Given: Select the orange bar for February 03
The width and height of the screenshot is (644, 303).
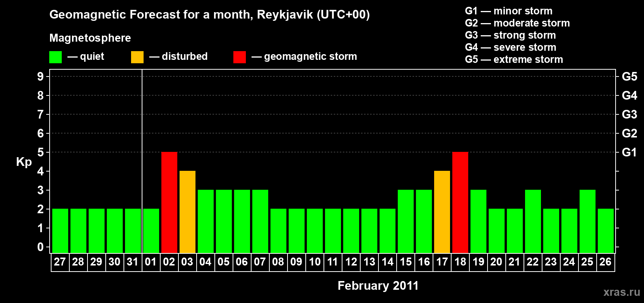Looking at the screenshot, I should pyautogui.click(x=188, y=212).
